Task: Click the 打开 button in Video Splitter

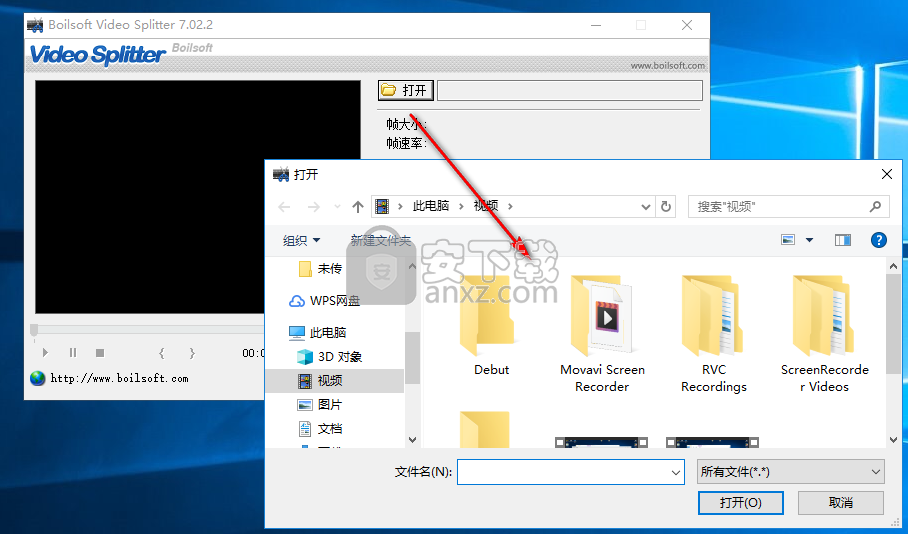Action: pos(405,90)
